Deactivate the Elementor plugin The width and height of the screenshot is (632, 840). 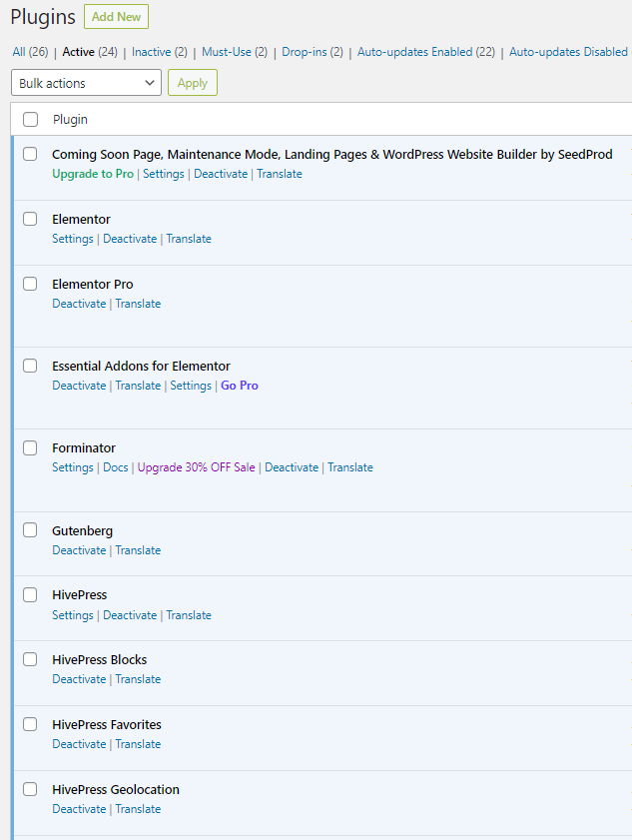click(130, 239)
